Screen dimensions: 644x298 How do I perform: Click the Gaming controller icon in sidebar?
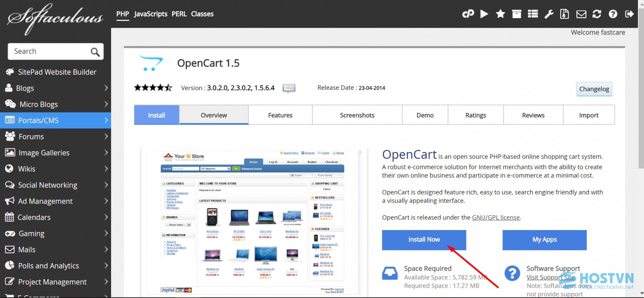10,233
